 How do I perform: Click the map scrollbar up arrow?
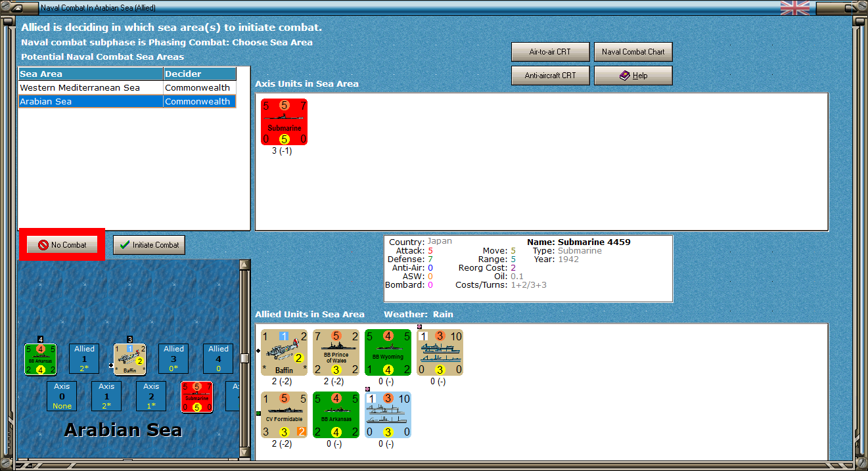click(x=244, y=265)
